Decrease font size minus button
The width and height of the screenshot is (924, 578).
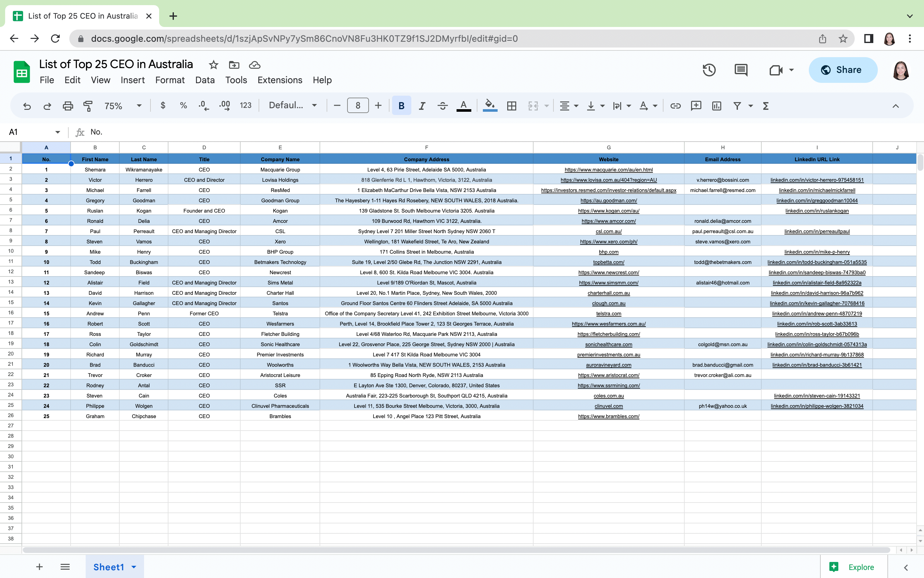coord(337,106)
